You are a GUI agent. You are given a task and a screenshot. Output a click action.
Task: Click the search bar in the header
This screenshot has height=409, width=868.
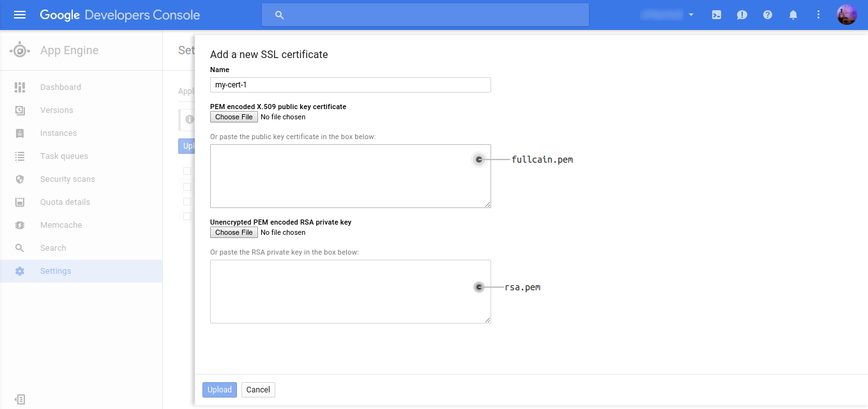click(x=425, y=15)
